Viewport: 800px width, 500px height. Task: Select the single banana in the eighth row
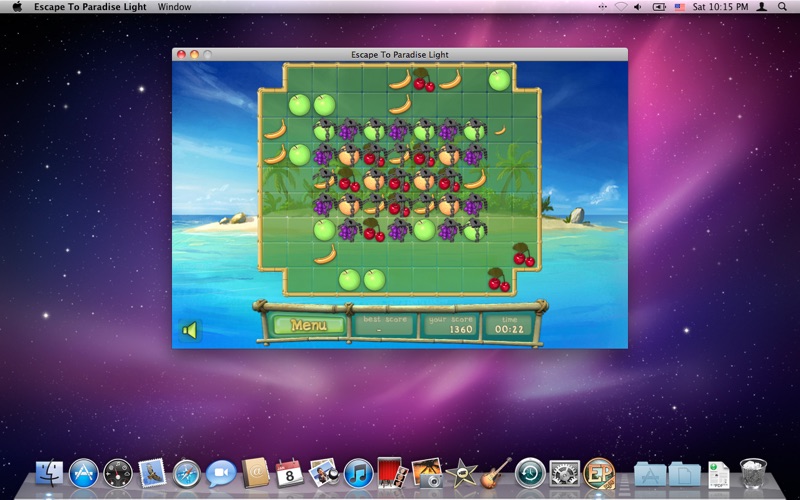click(x=325, y=255)
